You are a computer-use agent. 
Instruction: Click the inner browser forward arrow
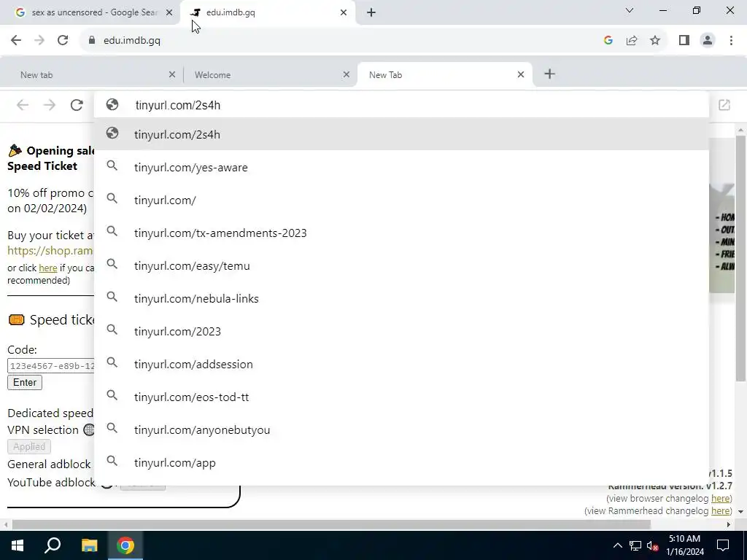[50, 105]
